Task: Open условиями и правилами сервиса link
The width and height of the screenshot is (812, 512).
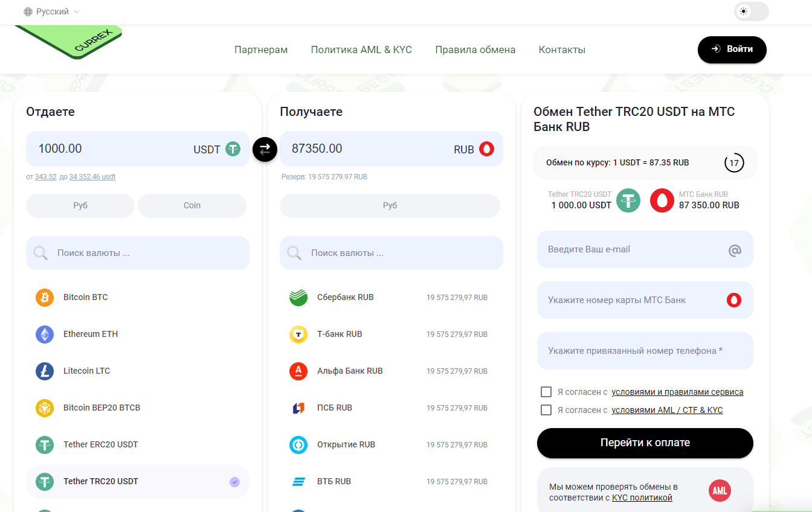Action: (x=677, y=392)
